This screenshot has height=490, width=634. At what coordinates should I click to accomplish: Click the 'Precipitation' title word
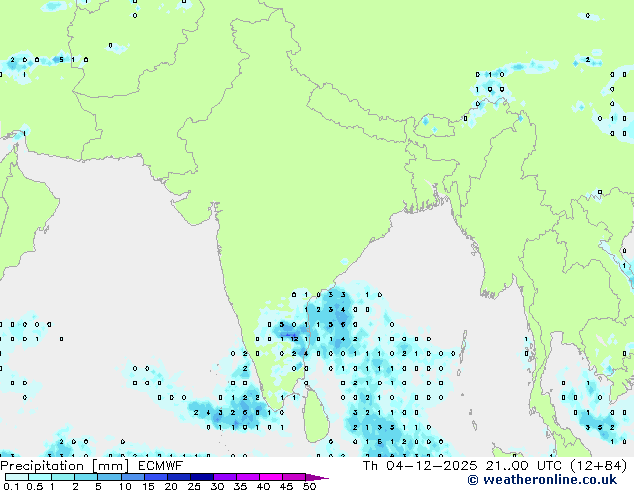(x=42, y=466)
